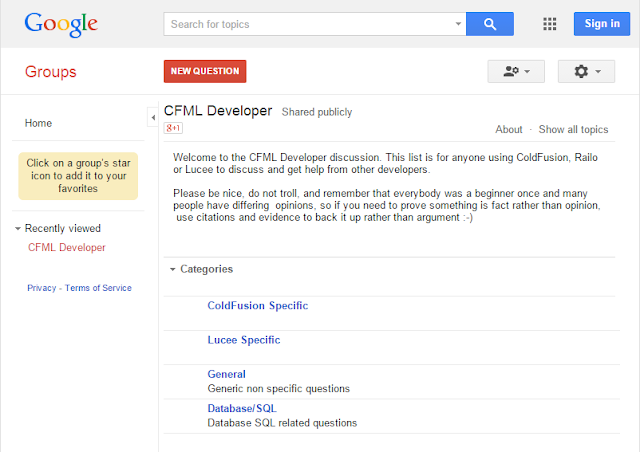
Task: Click the Sign in button
Action: (602, 24)
